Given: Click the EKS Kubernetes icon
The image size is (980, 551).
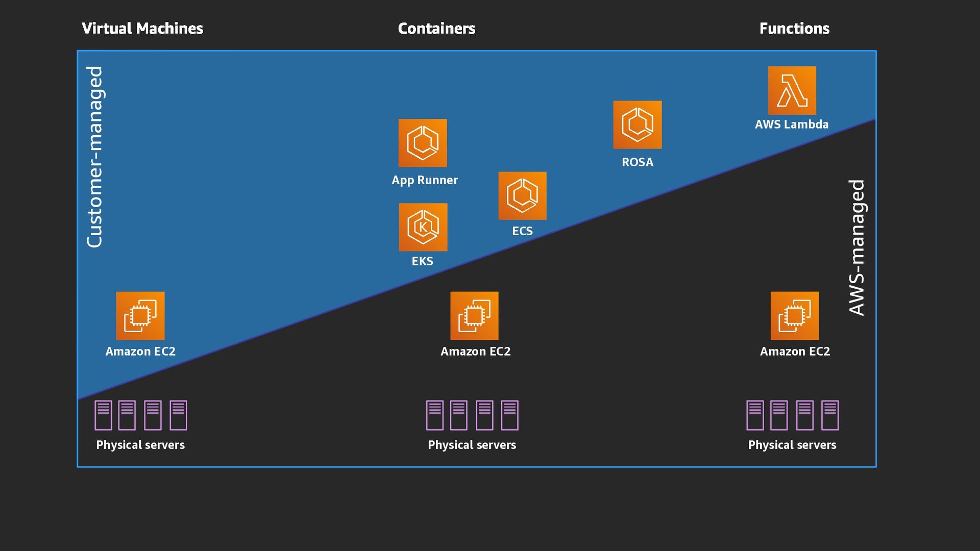Looking at the screenshot, I should tap(423, 227).
